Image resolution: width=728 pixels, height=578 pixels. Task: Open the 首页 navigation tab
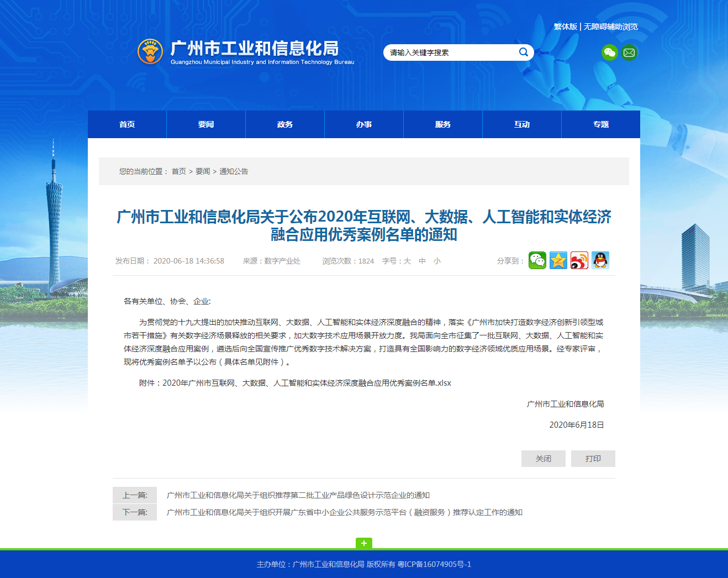[x=127, y=124]
